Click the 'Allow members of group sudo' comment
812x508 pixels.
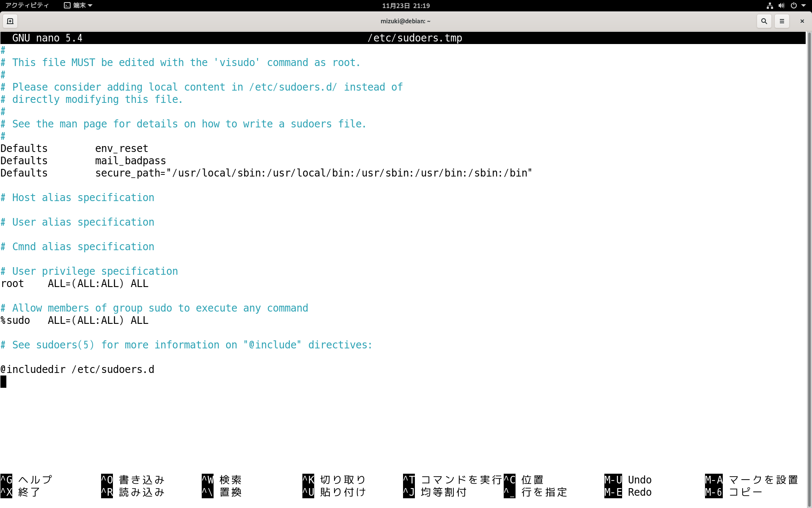point(154,308)
